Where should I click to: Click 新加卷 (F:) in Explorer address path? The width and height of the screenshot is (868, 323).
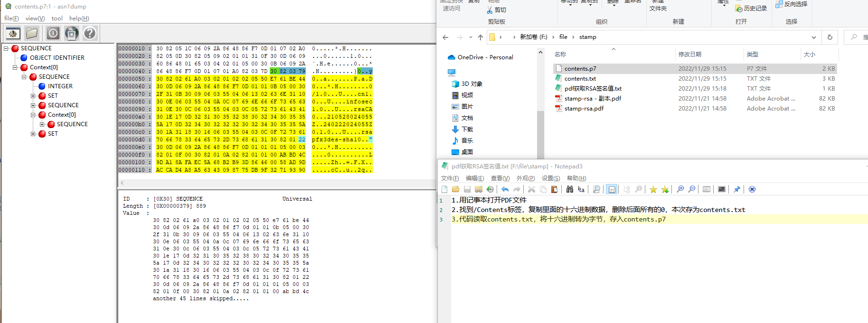point(534,37)
